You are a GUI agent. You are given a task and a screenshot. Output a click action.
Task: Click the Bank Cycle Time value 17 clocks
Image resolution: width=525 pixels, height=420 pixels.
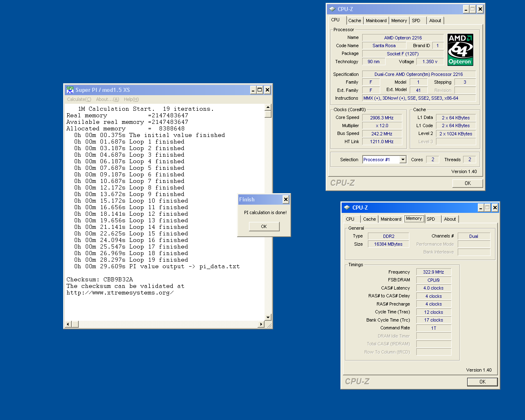[x=434, y=320]
